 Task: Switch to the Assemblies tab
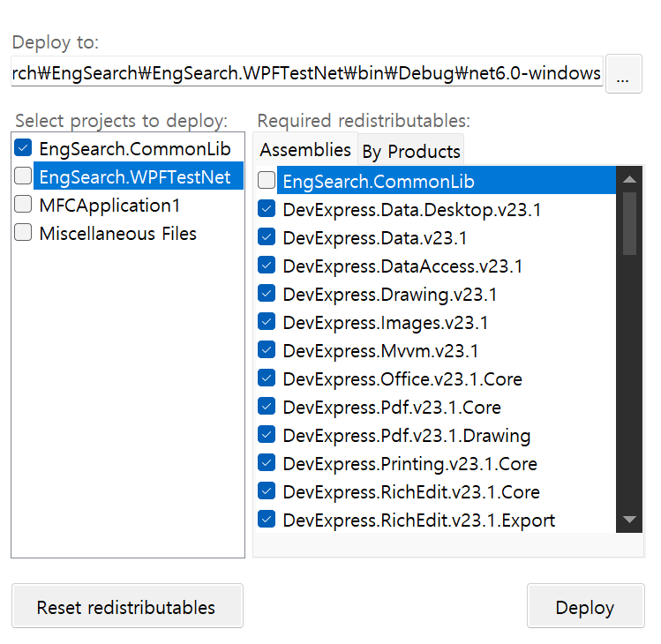pyautogui.click(x=305, y=150)
